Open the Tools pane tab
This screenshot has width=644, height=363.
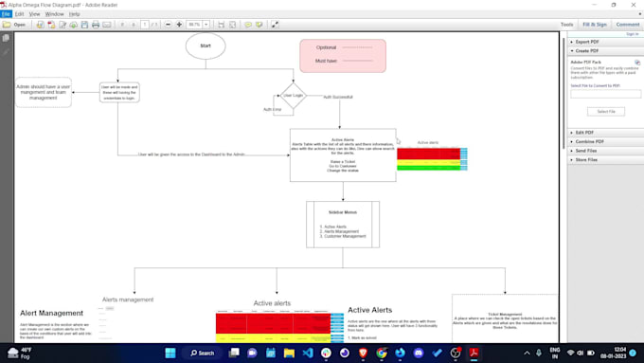coord(566,25)
